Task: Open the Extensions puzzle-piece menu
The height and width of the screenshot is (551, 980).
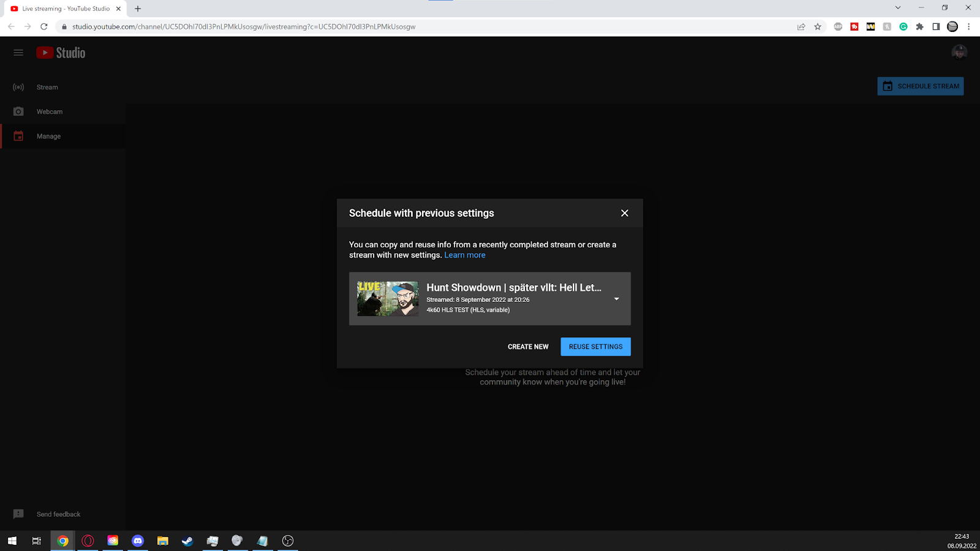Action: 919,26
